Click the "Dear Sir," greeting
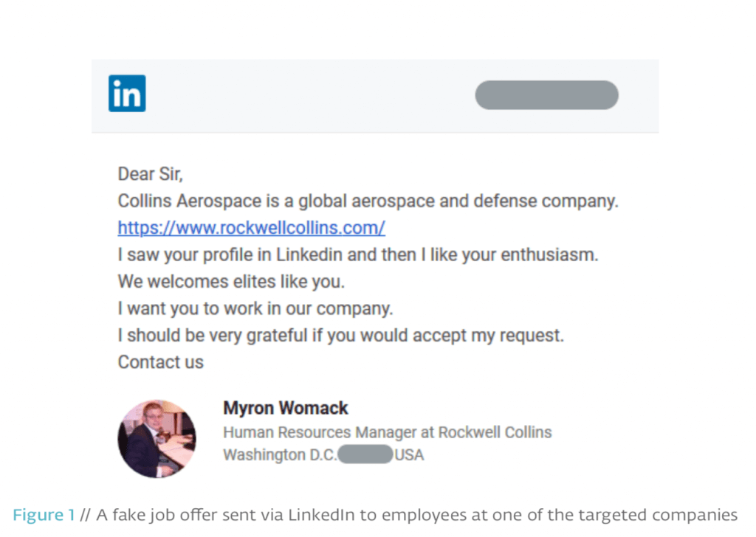This screenshot has width=756, height=537. [150, 174]
